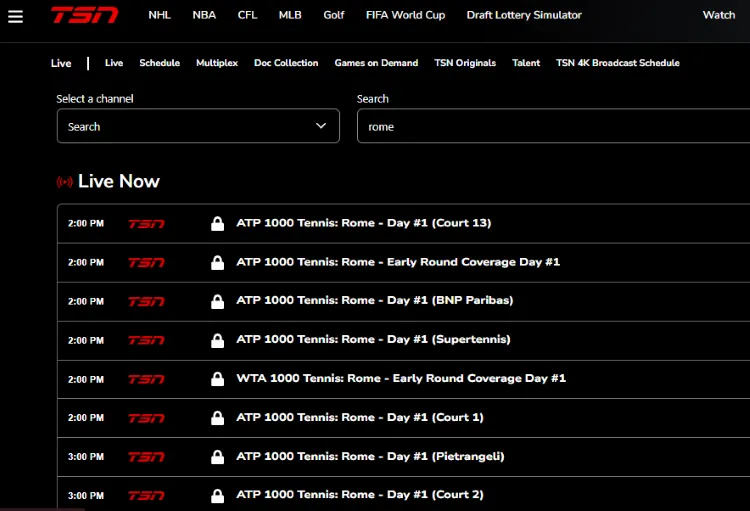Image resolution: width=750 pixels, height=511 pixels.
Task: Click TSN channel logo on Court 2 row
Action: pyautogui.click(x=146, y=496)
